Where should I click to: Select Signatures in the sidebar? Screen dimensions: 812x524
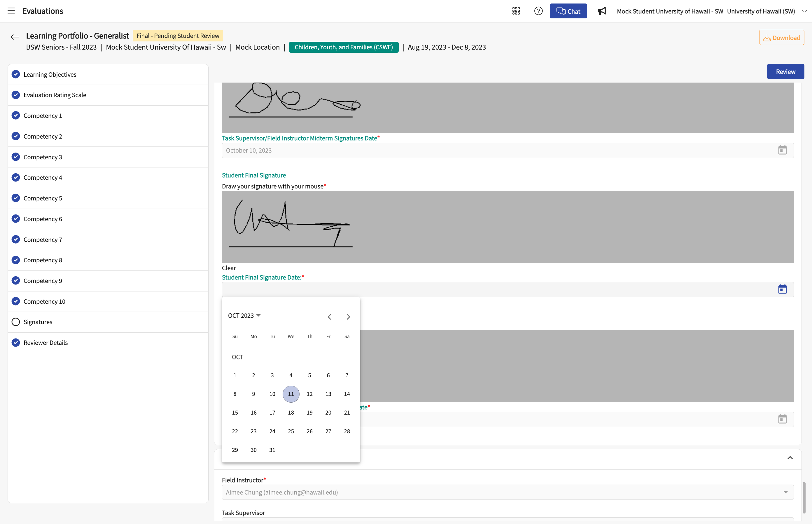pos(108,322)
